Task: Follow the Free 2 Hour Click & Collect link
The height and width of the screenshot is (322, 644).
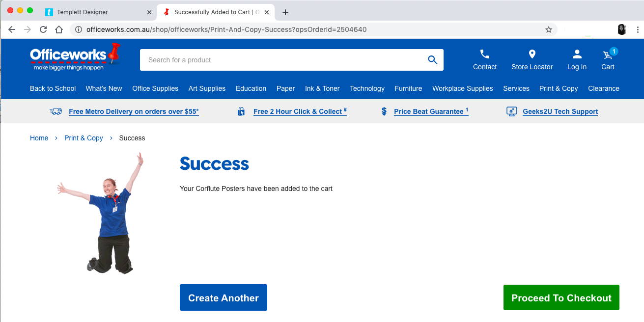Action: [x=300, y=111]
